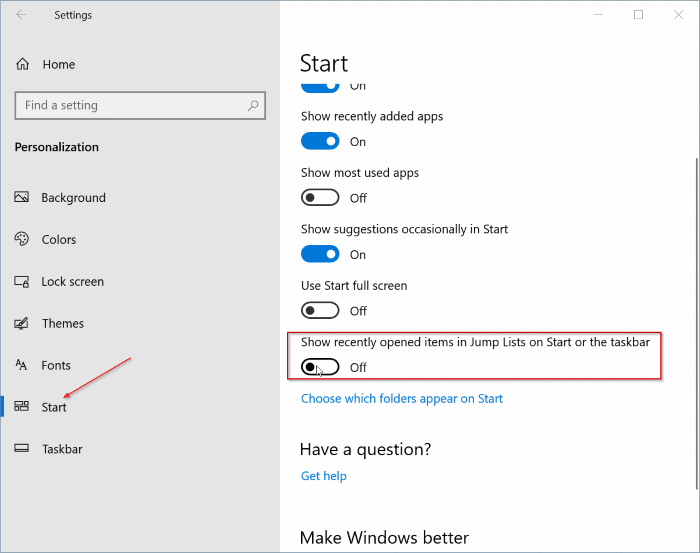
Task: Open Home settings page
Action: coord(58,64)
